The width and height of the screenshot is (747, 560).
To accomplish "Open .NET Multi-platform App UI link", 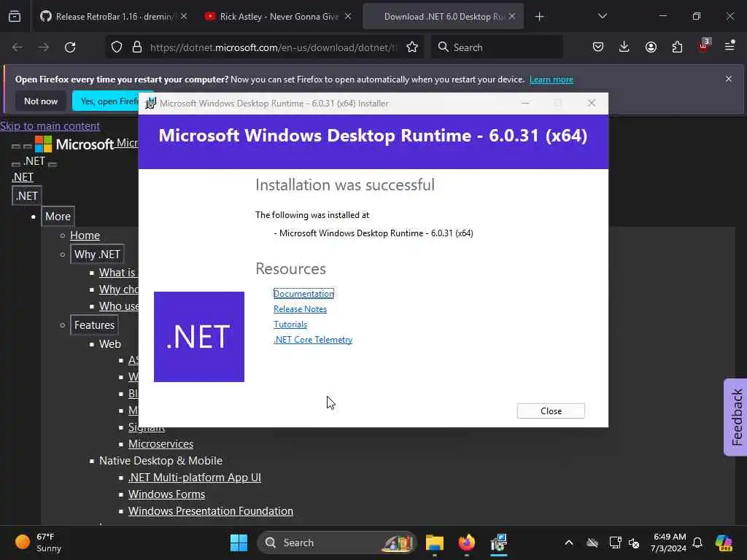I will 194,477.
